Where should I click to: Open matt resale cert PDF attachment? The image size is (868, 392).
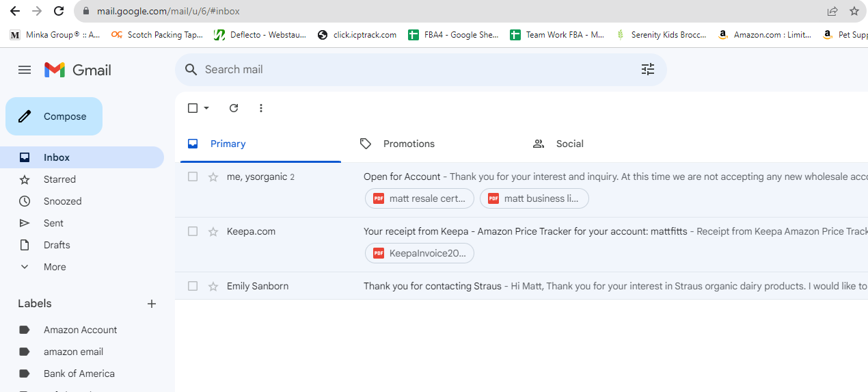pyautogui.click(x=420, y=198)
